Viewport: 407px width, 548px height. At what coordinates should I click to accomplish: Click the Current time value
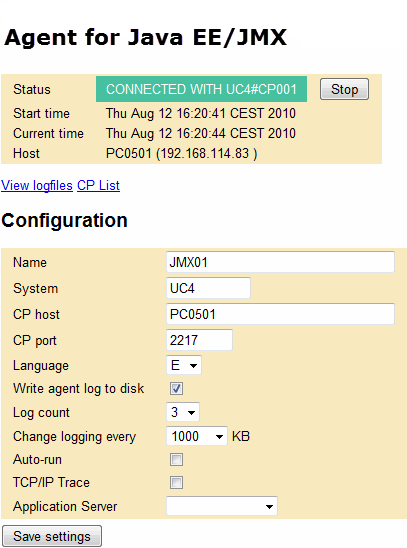click(201, 133)
